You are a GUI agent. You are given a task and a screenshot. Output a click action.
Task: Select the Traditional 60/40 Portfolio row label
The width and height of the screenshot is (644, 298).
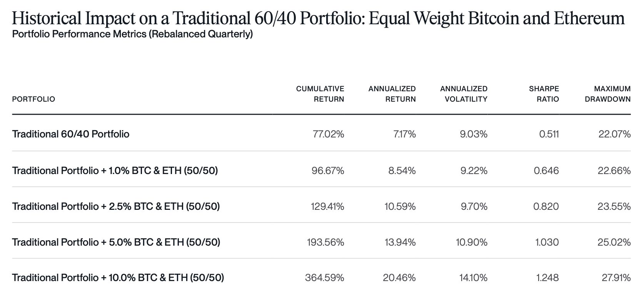click(71, 134)
